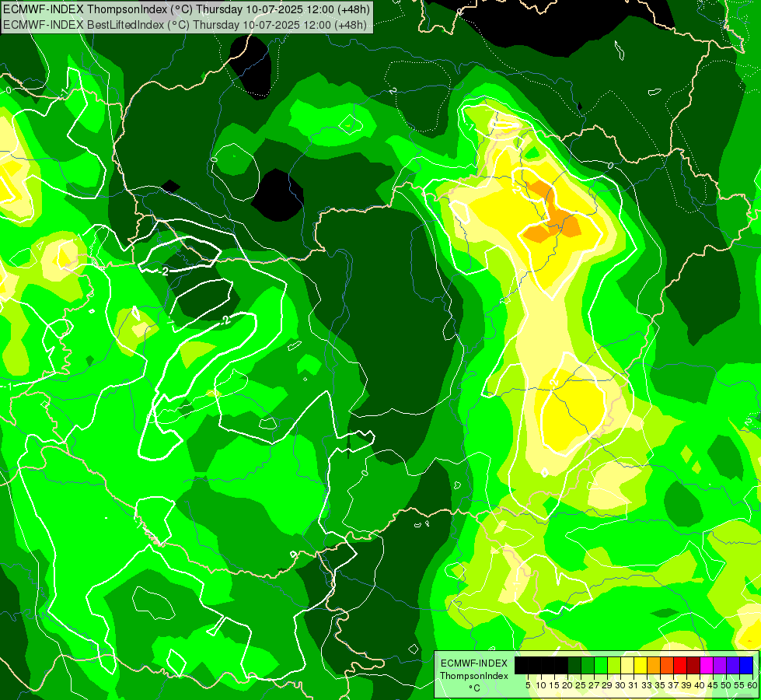
Task: Click the orange legend swatch (33–35)
Action: 654,666
